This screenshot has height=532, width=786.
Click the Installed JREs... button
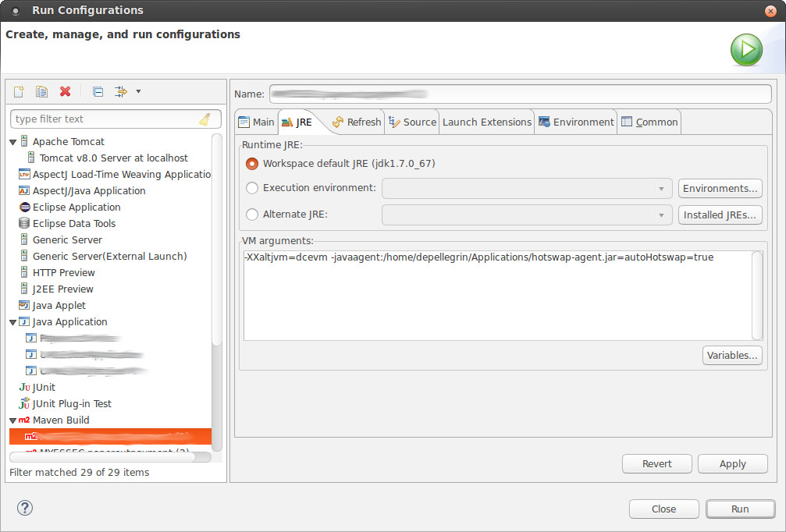coord(720,215)
